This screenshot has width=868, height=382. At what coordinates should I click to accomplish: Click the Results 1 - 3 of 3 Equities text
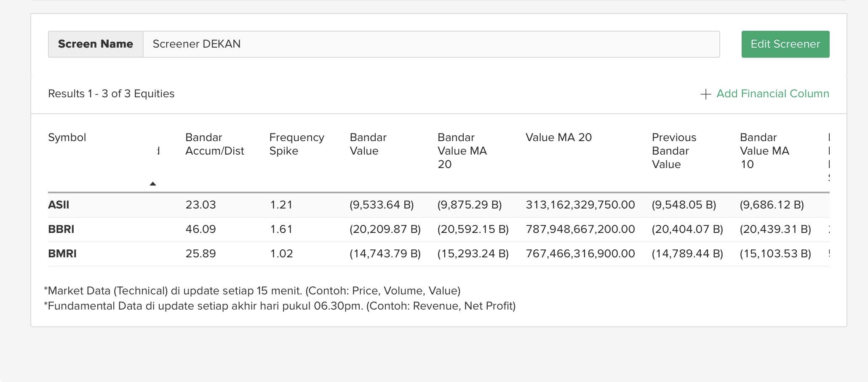coord(111,94)
